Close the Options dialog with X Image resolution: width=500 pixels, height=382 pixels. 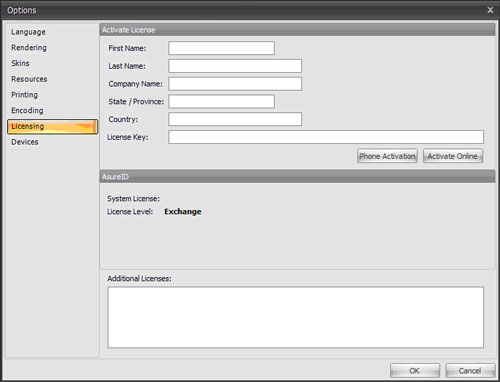pyautogui.click(x=490, y=10)
